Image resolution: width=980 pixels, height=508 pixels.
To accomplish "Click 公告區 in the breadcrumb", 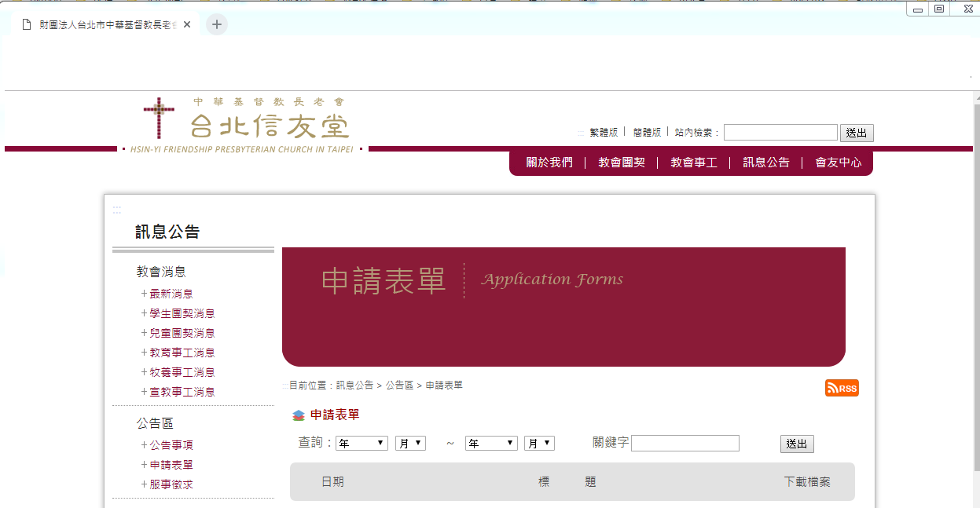I will point(399,386).
